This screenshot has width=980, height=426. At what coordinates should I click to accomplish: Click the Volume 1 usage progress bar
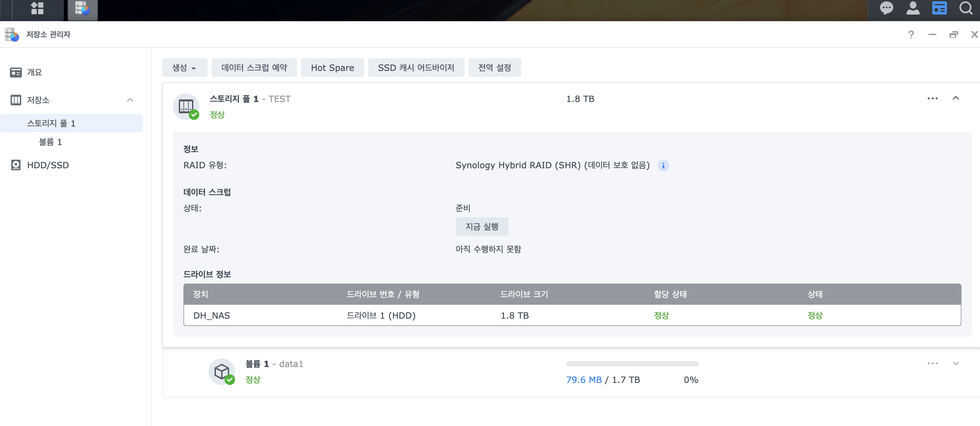pos(632,364)
